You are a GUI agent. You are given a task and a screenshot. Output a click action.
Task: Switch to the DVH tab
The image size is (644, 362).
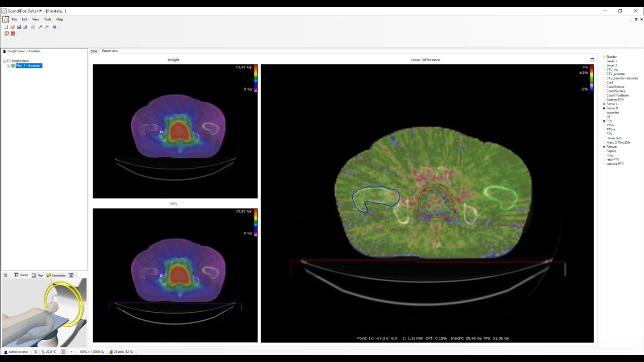pos(94,51)
